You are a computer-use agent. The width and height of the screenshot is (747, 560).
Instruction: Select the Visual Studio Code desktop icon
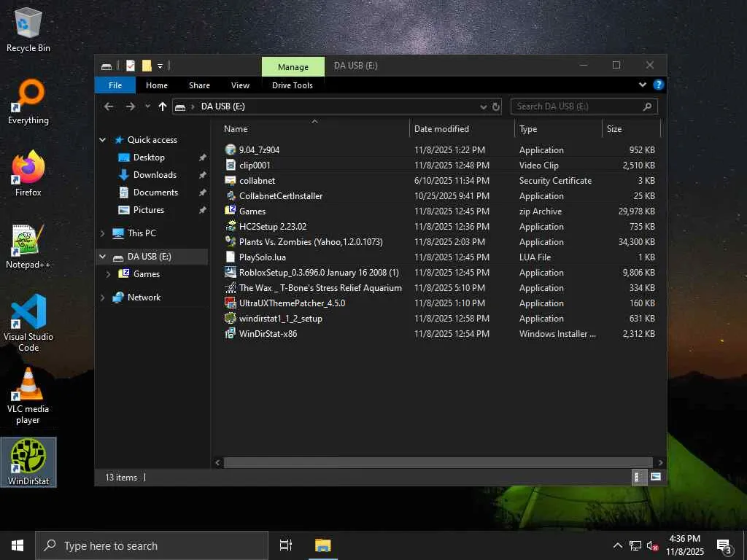point(28,323)
